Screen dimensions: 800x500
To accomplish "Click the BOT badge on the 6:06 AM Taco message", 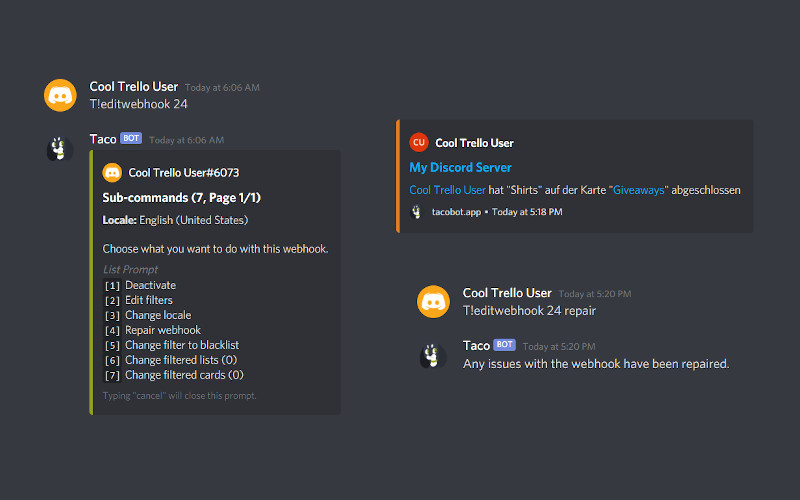I will (131, 139).
